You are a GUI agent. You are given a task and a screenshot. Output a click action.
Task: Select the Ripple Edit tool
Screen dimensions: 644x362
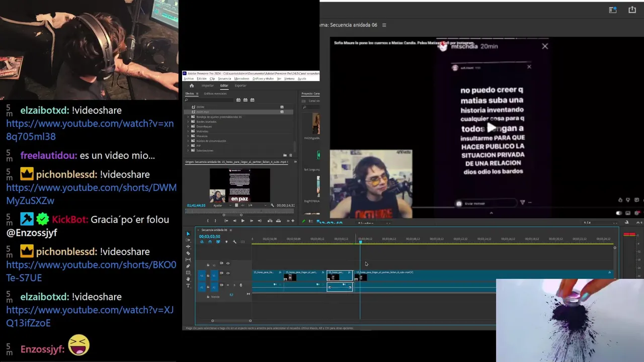[188, 246]
